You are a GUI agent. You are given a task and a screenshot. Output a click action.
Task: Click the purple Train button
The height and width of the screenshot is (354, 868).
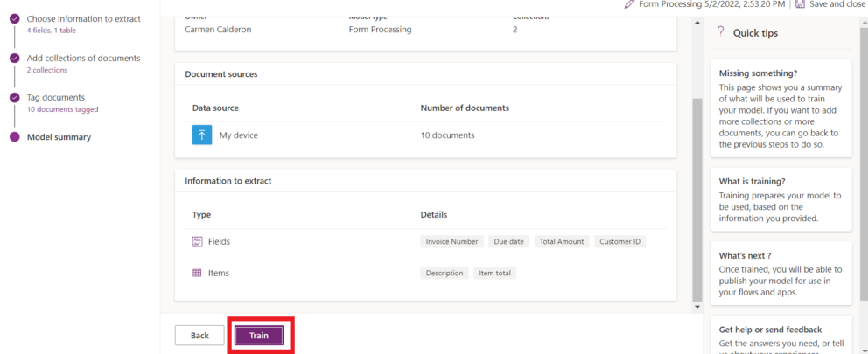[x=259, y=336]
